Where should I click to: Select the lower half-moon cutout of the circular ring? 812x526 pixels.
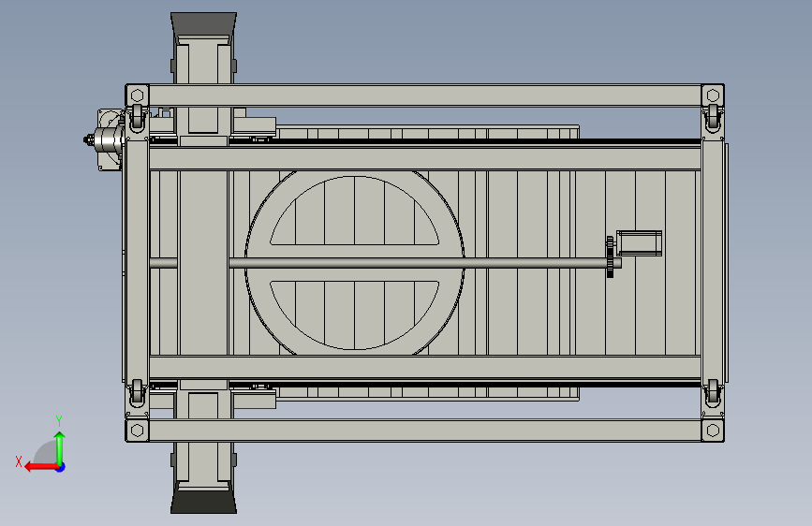pyautogui.click(x=355, y=315)
